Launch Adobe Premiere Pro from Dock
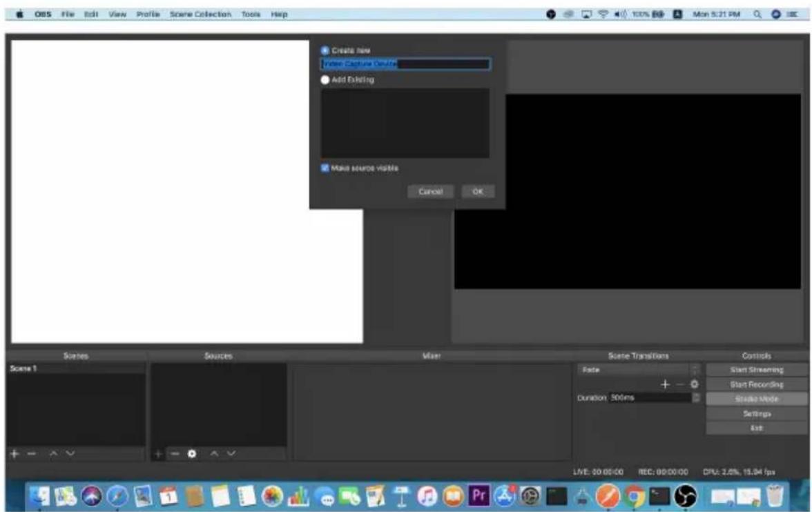 479,495
